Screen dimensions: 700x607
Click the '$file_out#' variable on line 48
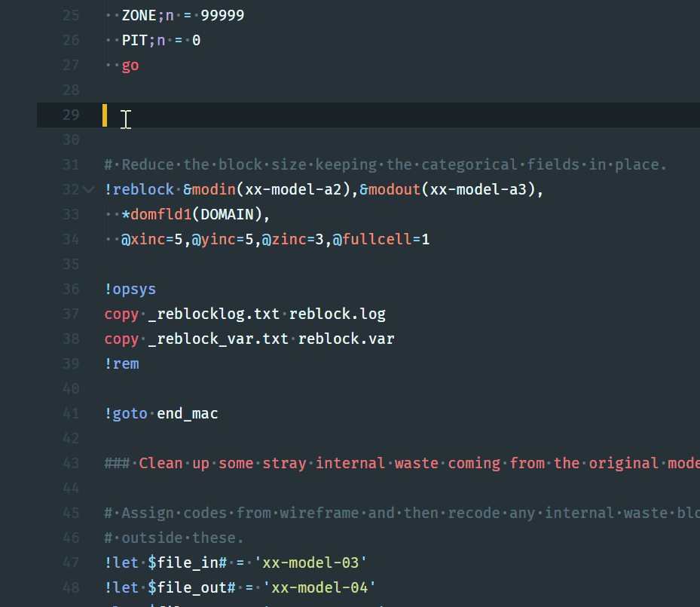(x=191, y=587)
